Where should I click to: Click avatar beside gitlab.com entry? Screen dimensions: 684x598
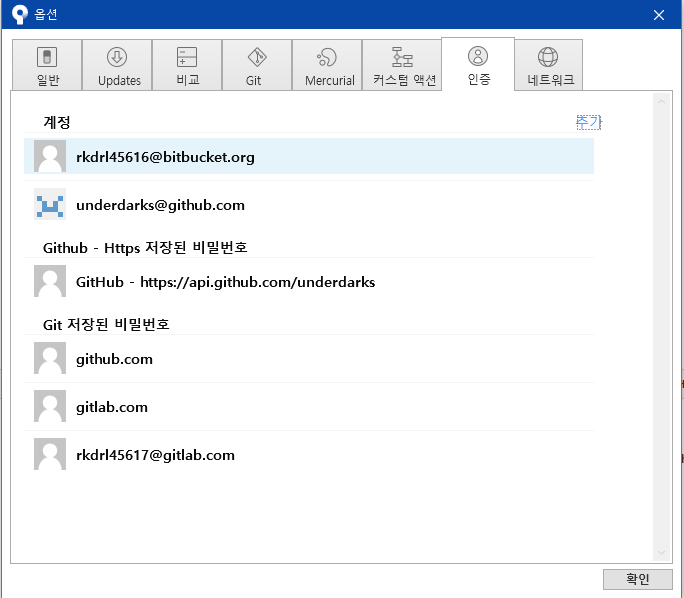[50, 407]
